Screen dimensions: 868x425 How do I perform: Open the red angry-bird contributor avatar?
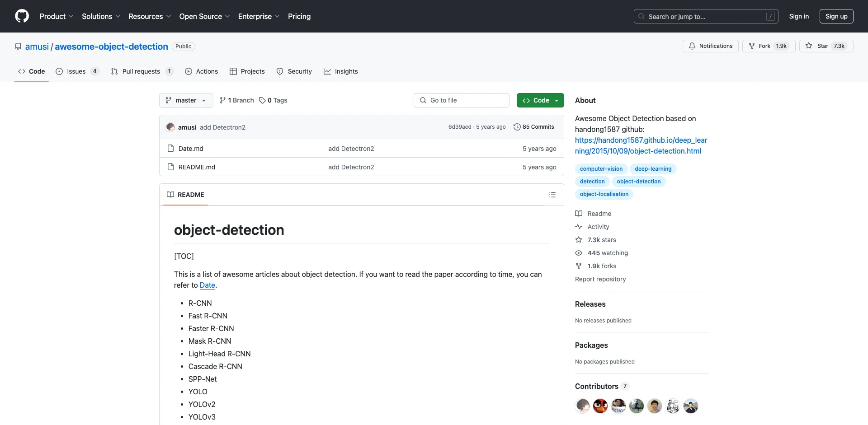pyautogui.click(x=600, y=406)
